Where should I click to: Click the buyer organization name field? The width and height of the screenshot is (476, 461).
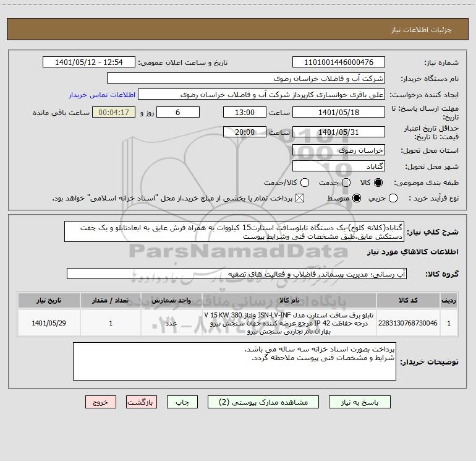[246, 79]
